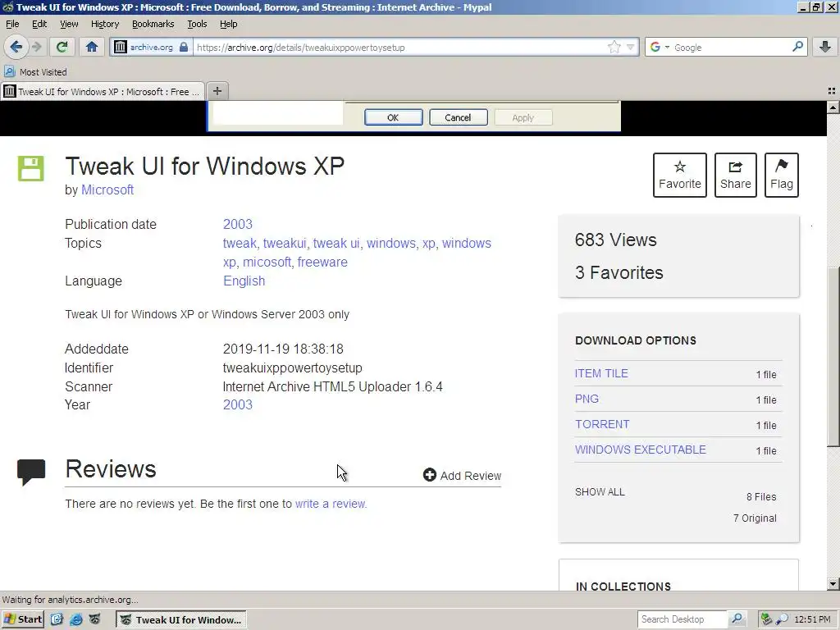Open the Edit menu
The image size is (840, 630).
[39, 24]
